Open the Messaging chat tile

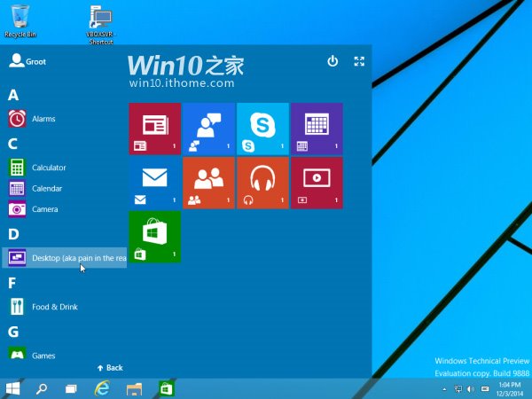pos(208,129)
